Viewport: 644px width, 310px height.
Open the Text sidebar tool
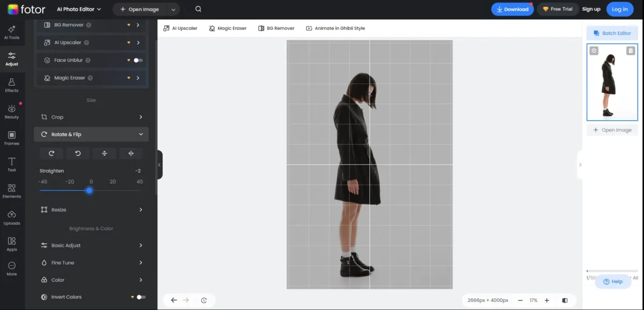point(12,165)
